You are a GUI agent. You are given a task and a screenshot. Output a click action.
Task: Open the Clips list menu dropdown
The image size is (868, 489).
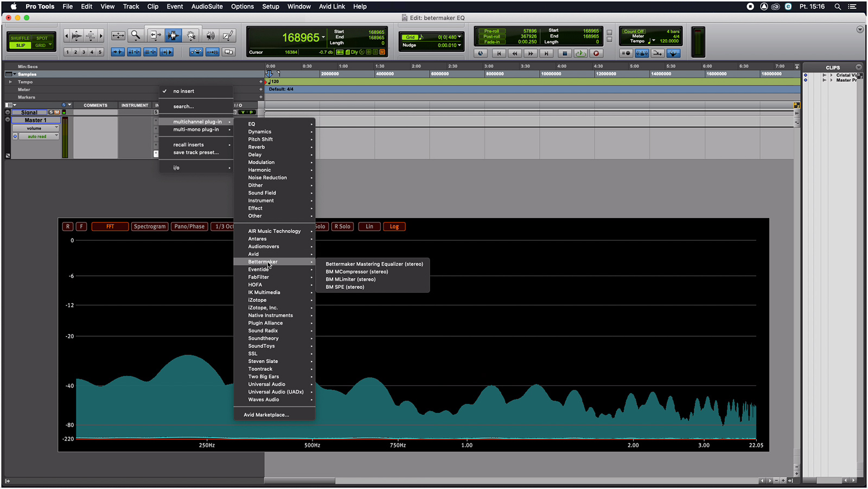point(859,67)
